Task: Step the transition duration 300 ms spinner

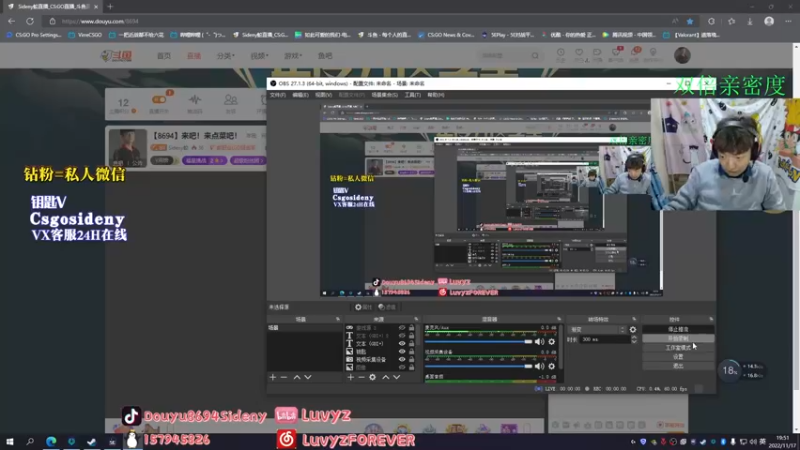Action: 634,339
